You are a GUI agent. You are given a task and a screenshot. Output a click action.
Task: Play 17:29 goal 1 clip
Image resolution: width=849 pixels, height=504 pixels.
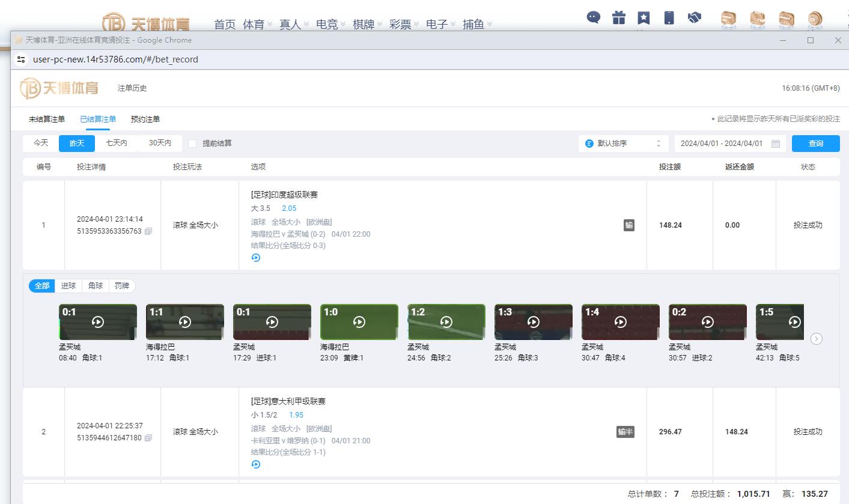click(272, 322)
